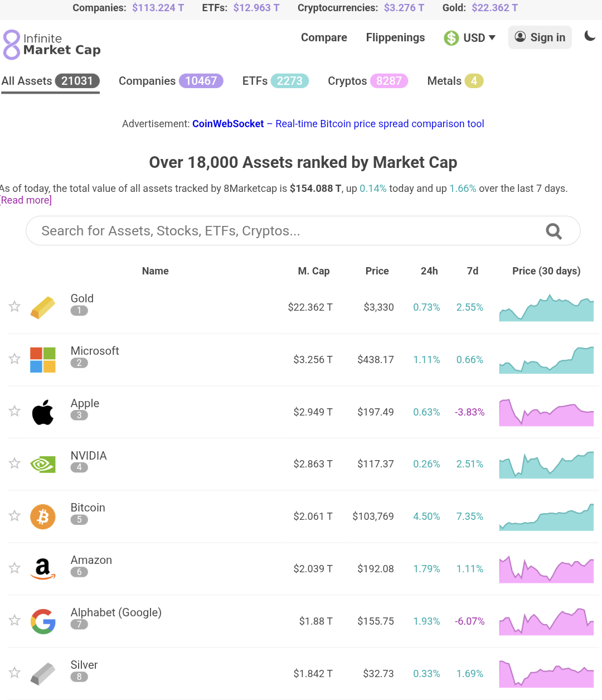Open the CoinWebSocket advertisement link
The height and width of the screenshot is (700, 602).
pyautogui.click(x=228, y=124)
